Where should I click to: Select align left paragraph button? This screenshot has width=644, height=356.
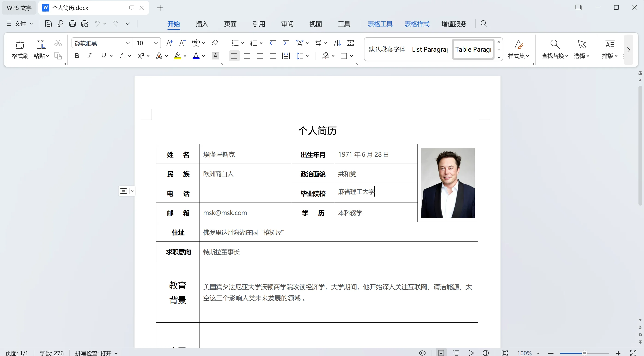[234, 56]
